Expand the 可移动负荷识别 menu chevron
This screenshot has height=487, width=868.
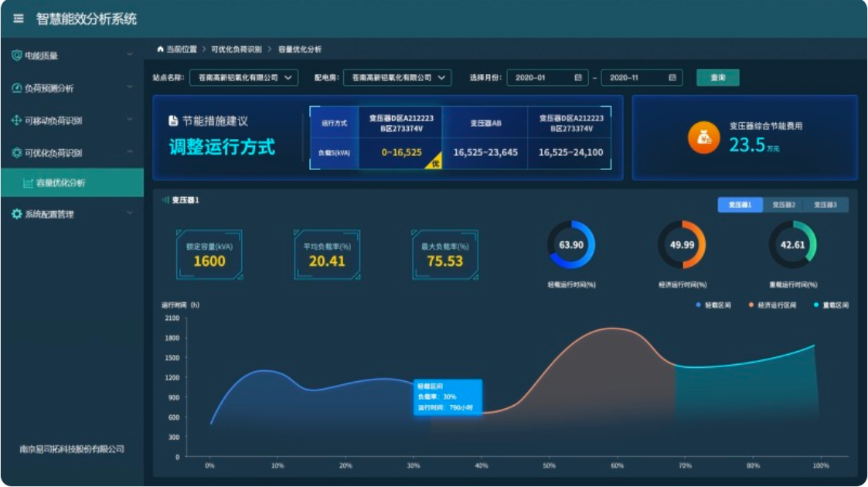tap(130, 120)
